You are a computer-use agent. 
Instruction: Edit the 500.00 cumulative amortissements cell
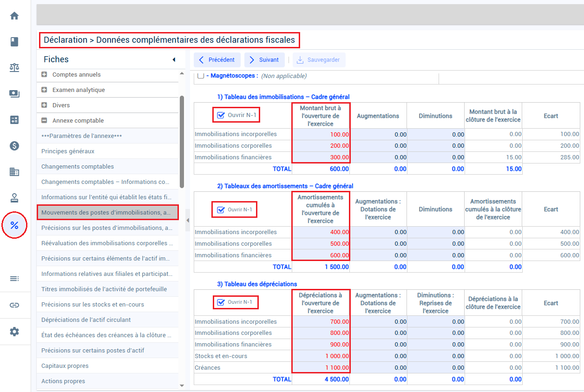click(x=321, y=244)
